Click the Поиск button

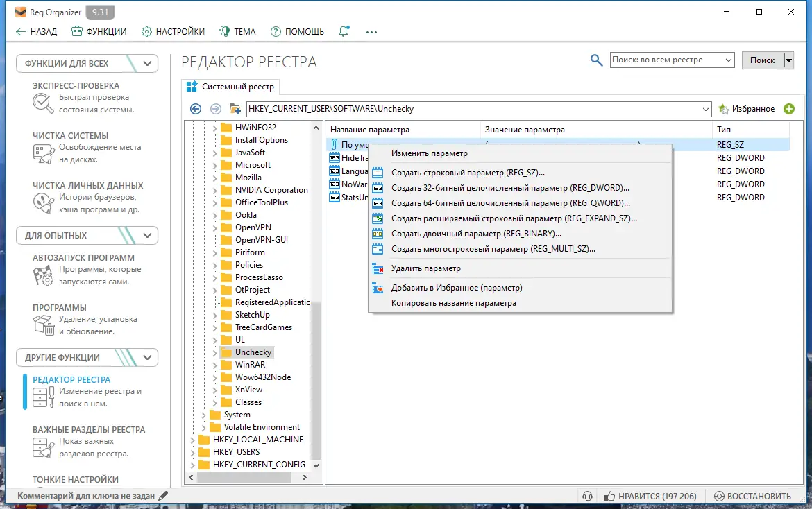tap(762, 60)
